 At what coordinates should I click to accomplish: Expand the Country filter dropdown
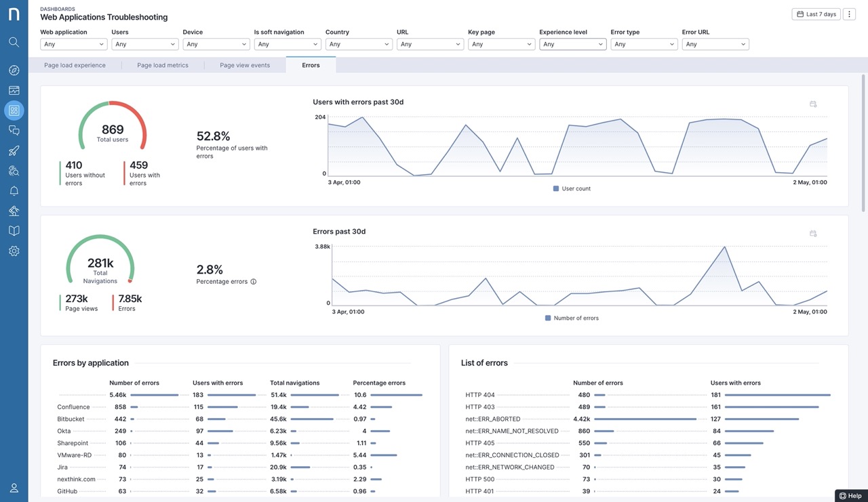point(359,44)
